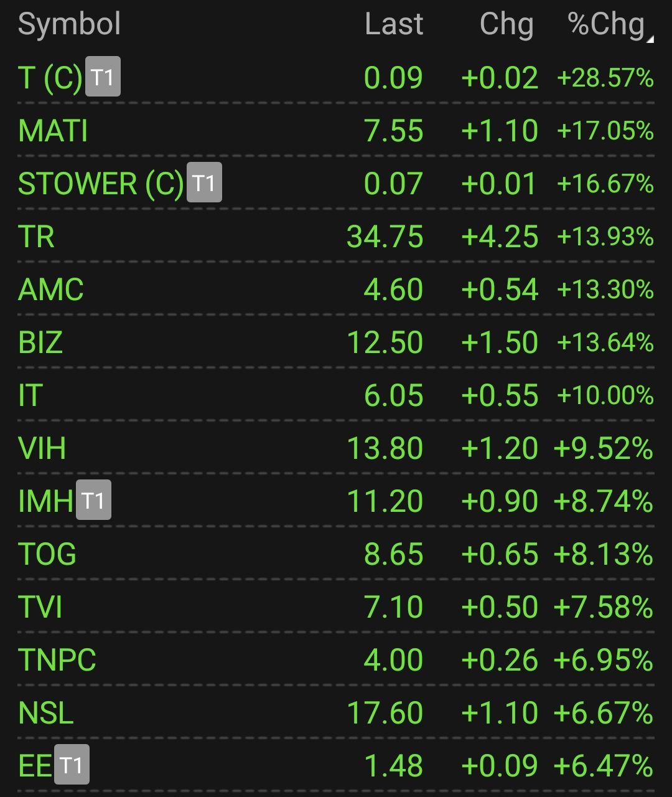The height and width of the screenshot is (797, 672).
Task: Click the T1 badge next to T (C)
Action: [103, 77]
